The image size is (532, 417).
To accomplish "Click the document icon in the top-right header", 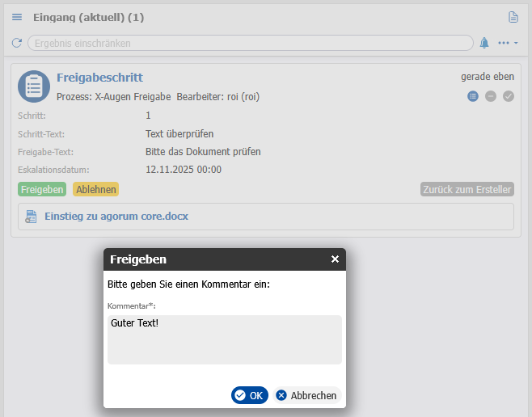I will (x=513, y=17).
